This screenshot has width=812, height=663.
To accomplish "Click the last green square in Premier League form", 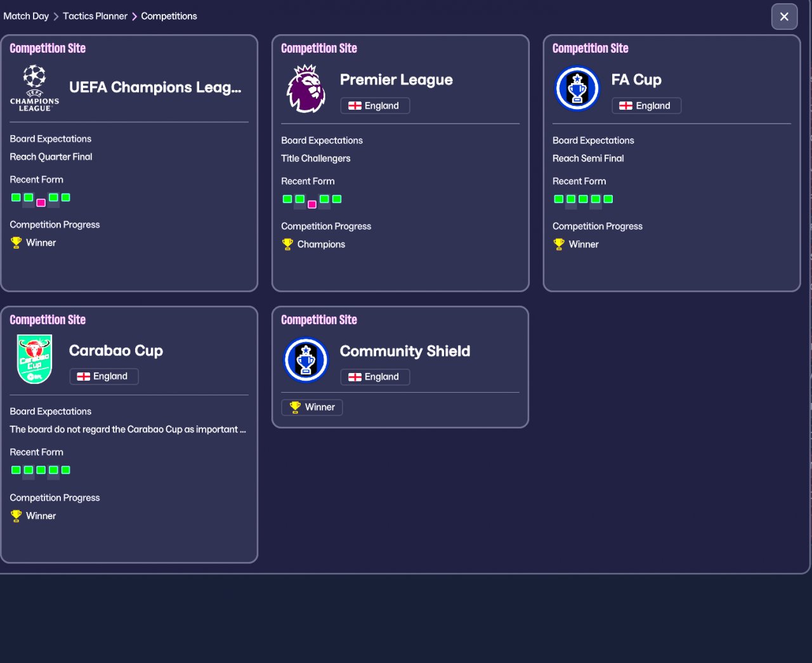I will point(337,199).
